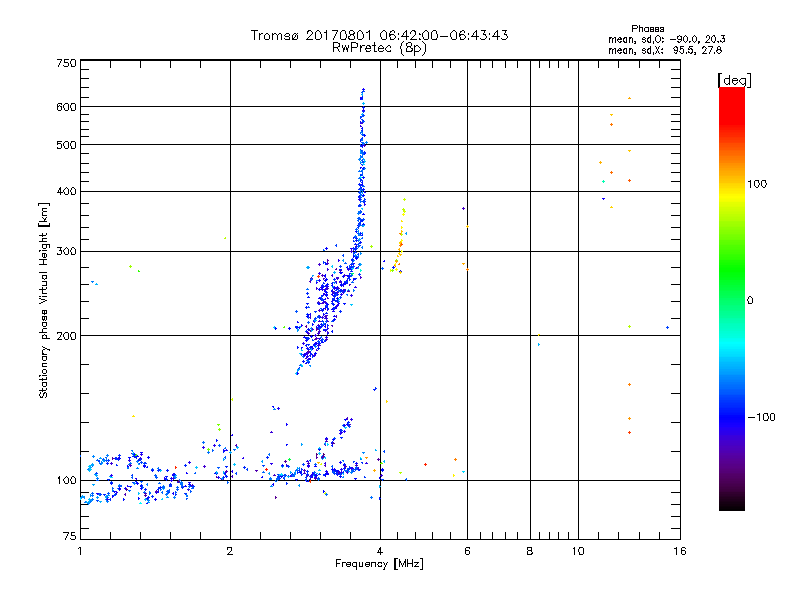This screenshot has width=800, height=600.
Task: Click the y-axis title "Stationary phase Virtual Height [km]"
Action: tap(44, 300)
